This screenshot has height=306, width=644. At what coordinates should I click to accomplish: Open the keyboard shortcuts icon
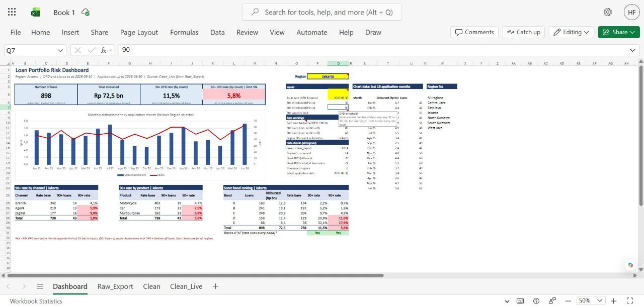[520, 301]
